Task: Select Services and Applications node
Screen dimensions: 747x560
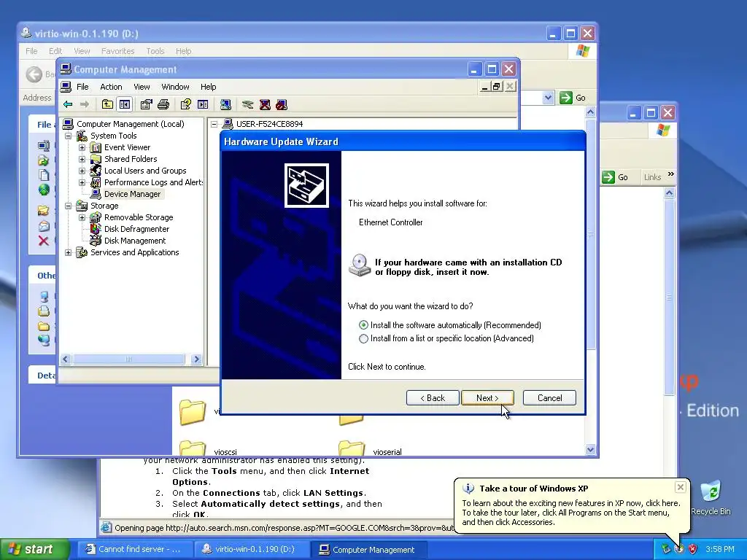Action: point(135,252)
